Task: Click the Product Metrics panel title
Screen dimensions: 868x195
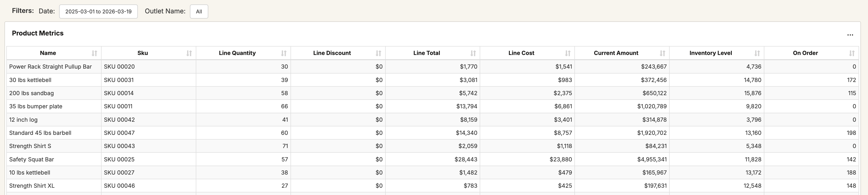Action: pos(38,33)
